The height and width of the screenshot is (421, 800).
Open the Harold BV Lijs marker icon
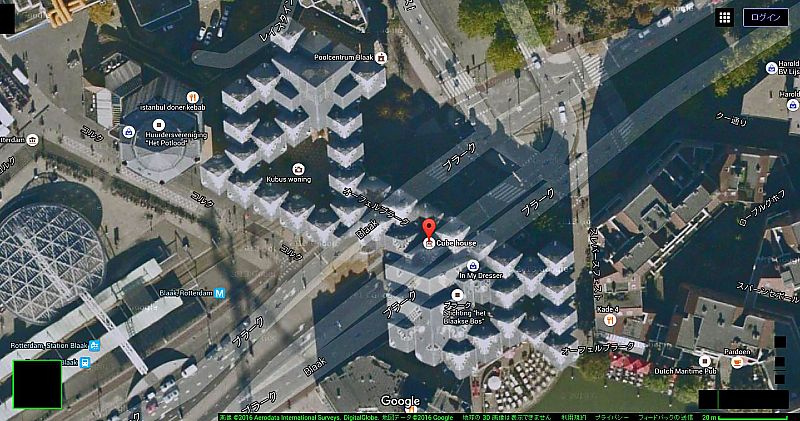pyautogui.click(x=771, y=68)
